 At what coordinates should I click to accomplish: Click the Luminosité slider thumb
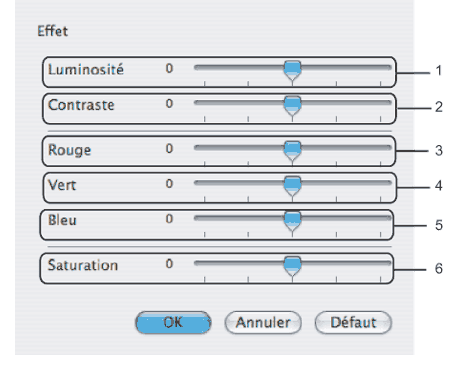(x=292, y=71)
